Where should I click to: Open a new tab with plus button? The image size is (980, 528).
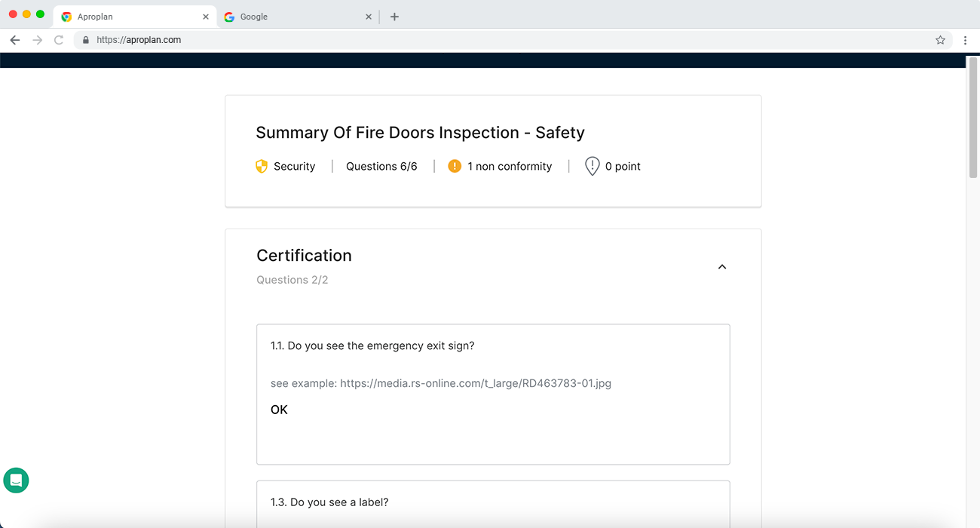point(394,17)
